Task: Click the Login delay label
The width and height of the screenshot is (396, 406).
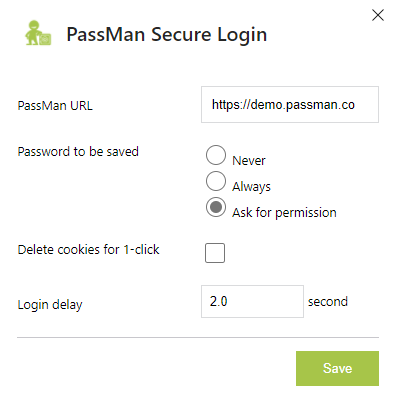Action: (50, 305)
